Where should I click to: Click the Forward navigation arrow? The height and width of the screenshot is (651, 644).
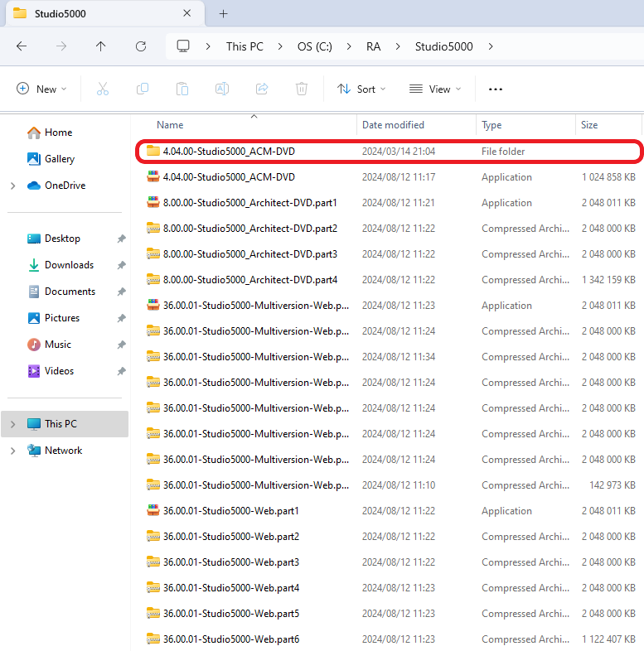[x=61, y=46]
